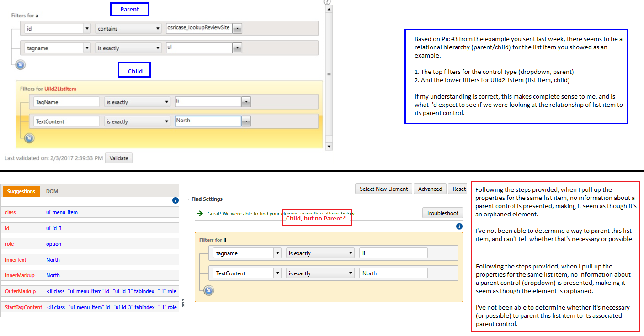Open the id attribute dropdown in the parent filters
This screenshot has height=336, width=644.
point(87,28)
